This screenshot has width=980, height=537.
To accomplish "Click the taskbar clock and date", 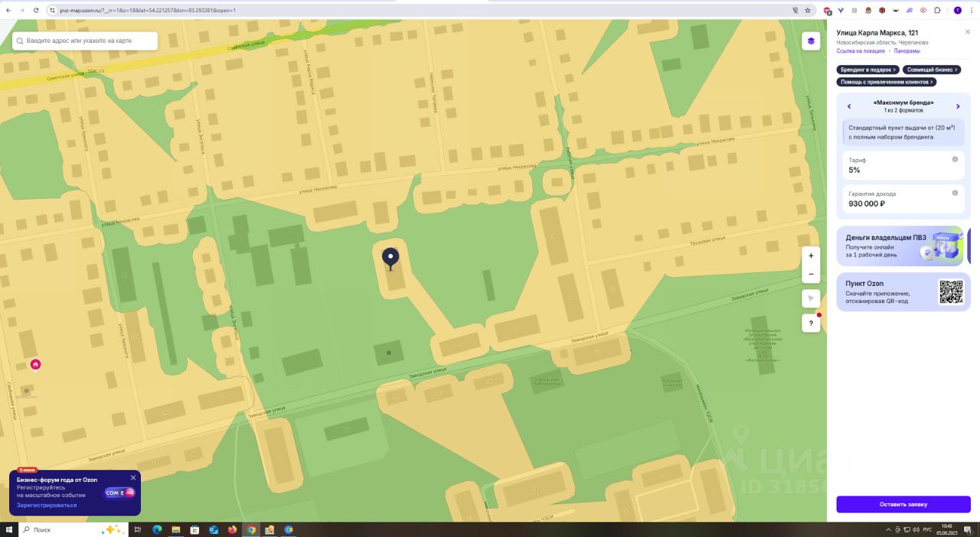I will (x=947, y=529).
